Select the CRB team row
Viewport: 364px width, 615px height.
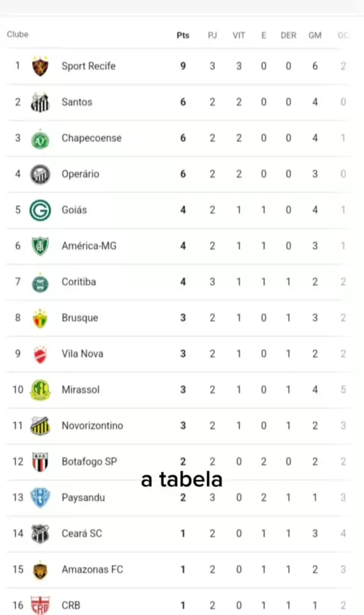pos(178,604)
